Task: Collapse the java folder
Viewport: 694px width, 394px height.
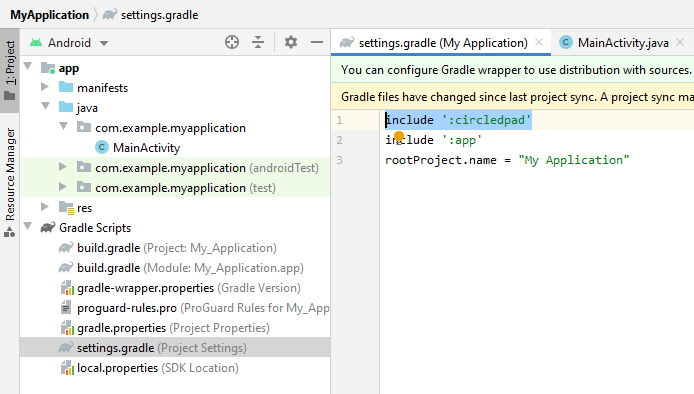Action: click(x=45, y=106)
